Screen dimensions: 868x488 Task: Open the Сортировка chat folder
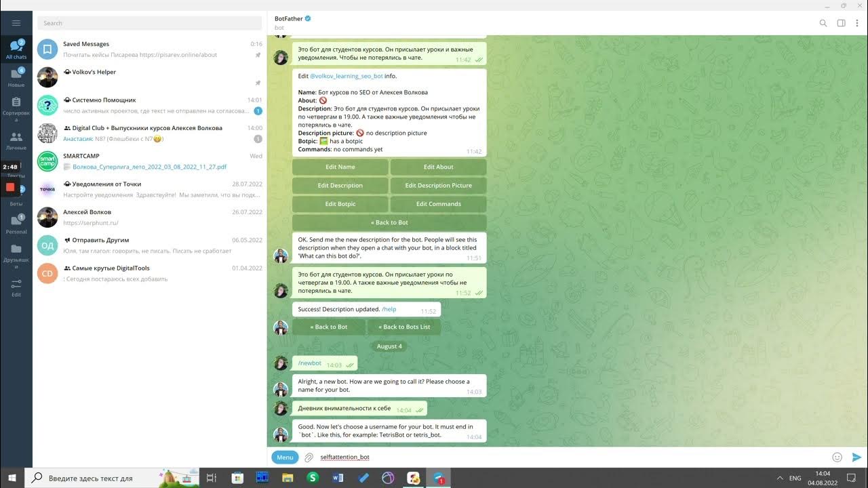(x=16, y=108)
